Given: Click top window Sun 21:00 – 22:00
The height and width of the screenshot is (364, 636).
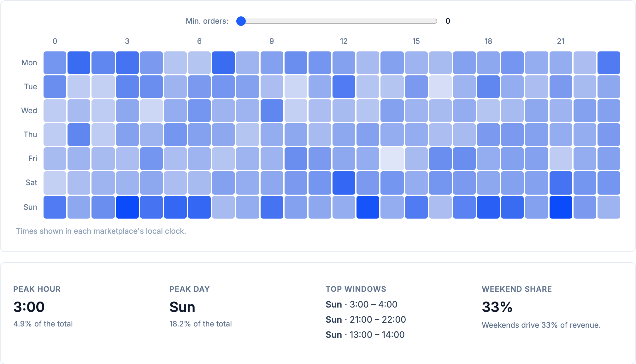Looking at the screenshot, I should 366,320.
